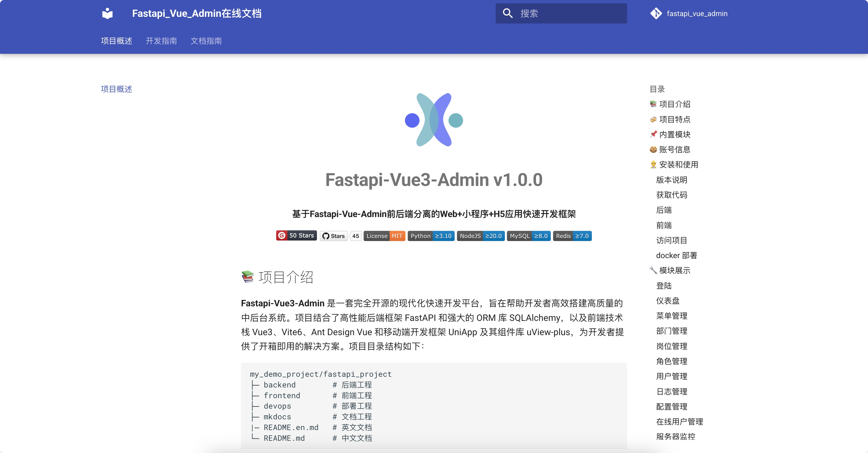Click the Fastapi_Vue_Admin在线文档 site title
This screenshot has height=453, width=868.
tap(197, 14)
